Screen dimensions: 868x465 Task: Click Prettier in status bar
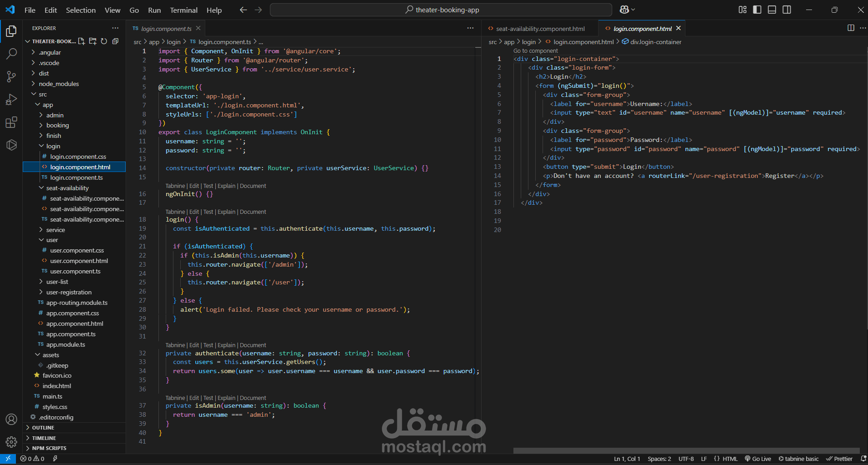coord(839,459)
